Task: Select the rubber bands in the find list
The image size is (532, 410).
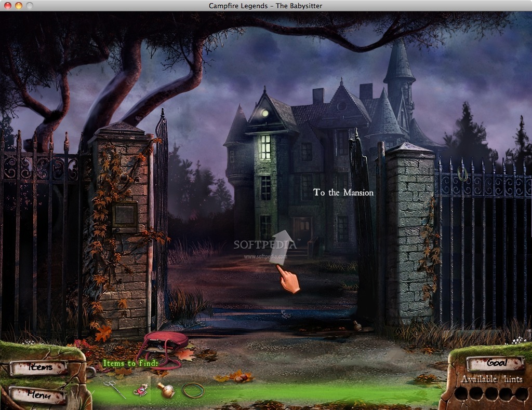Action: pos(193,390)
